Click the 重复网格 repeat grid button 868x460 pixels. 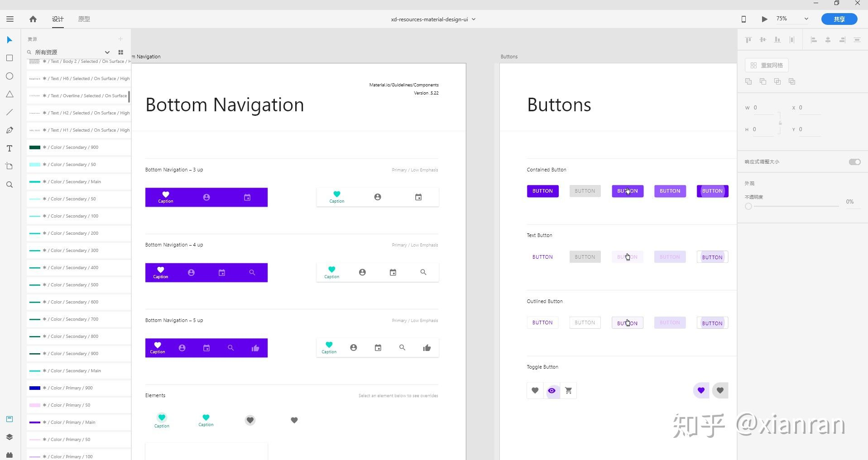click(x=767, y=65)
